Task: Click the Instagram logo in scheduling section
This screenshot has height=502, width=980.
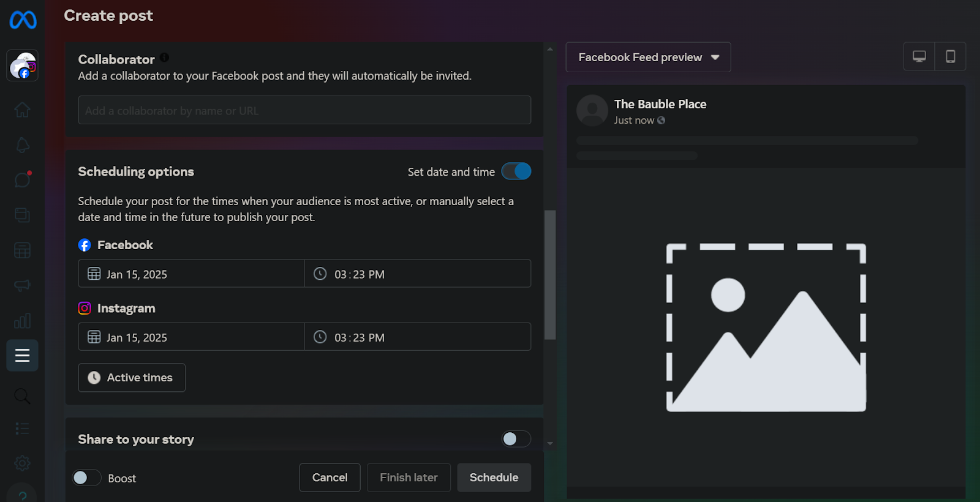Action: 85,308
